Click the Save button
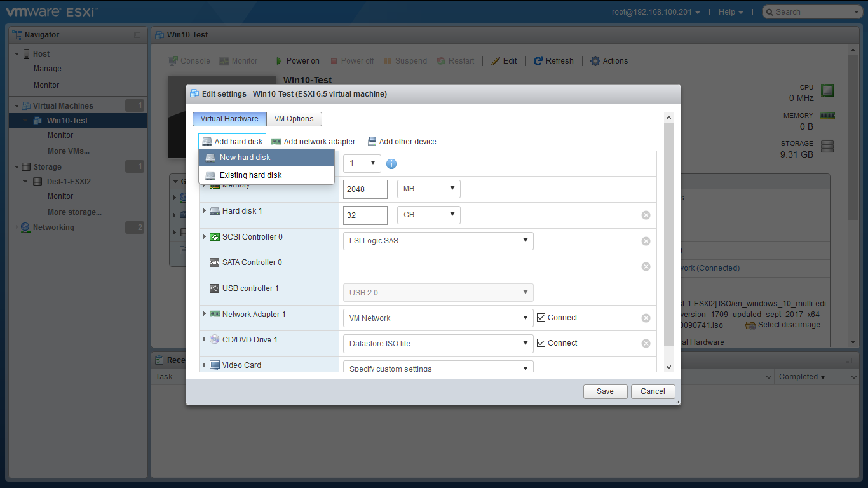The height and width of the screenshot is (488, 868). [x=605, y=391]
